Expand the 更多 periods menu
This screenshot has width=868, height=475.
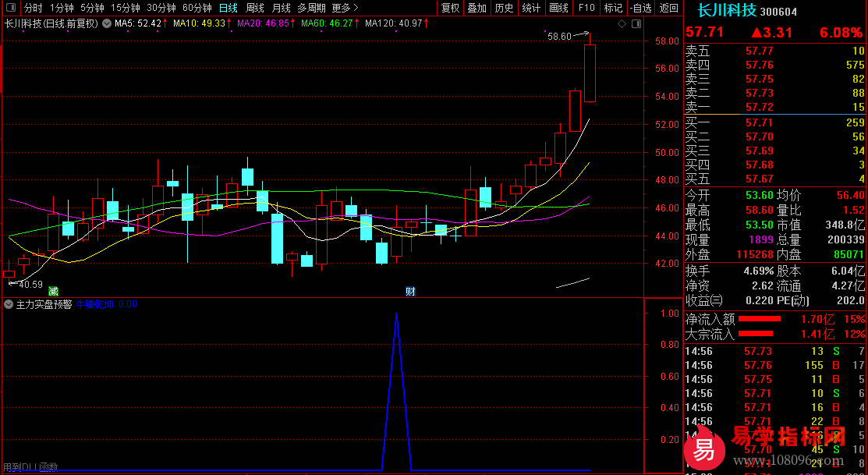(x=345, y=8)
